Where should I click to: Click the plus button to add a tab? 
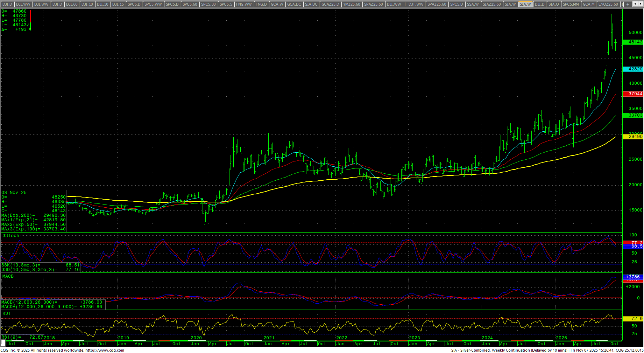point(628,4)
